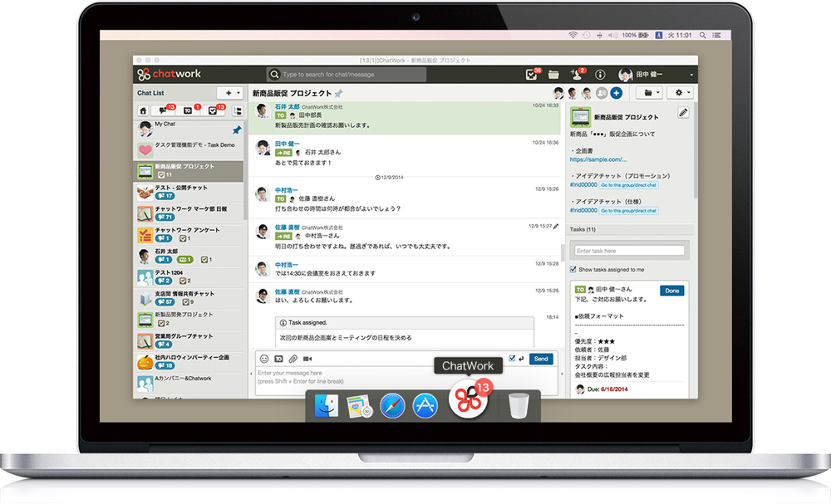Open https://sample.com/... link
This screenshot has width=831, height=504.
tap(597, 159)
